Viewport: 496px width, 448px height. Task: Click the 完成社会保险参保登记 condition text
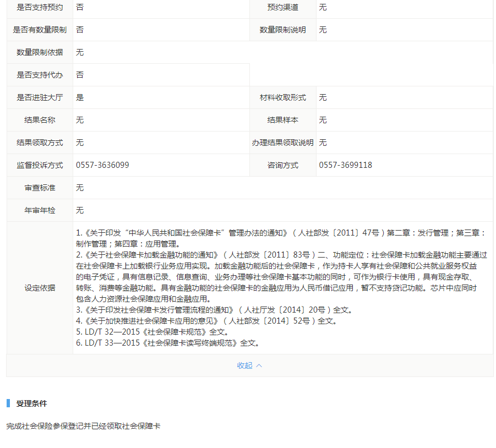click(83, 426)
